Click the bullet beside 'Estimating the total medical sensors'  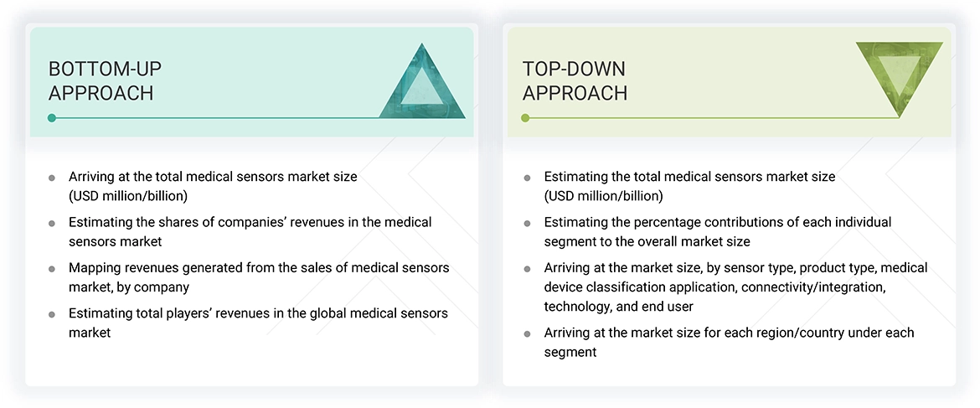[x=527, y=178]
